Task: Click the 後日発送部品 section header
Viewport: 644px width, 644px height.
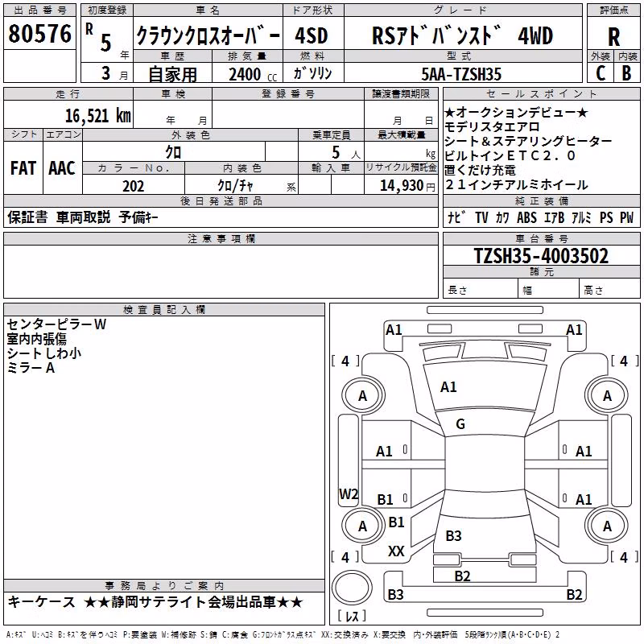Action: pos(221,200)
